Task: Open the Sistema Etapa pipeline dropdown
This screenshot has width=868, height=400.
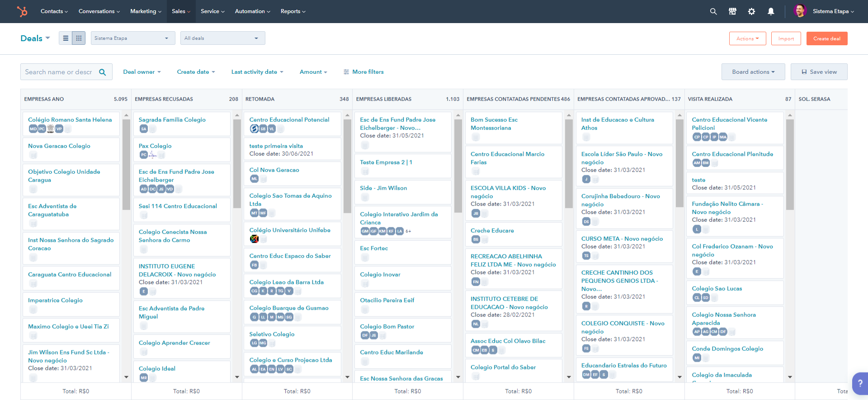Action: click(133, 38)
